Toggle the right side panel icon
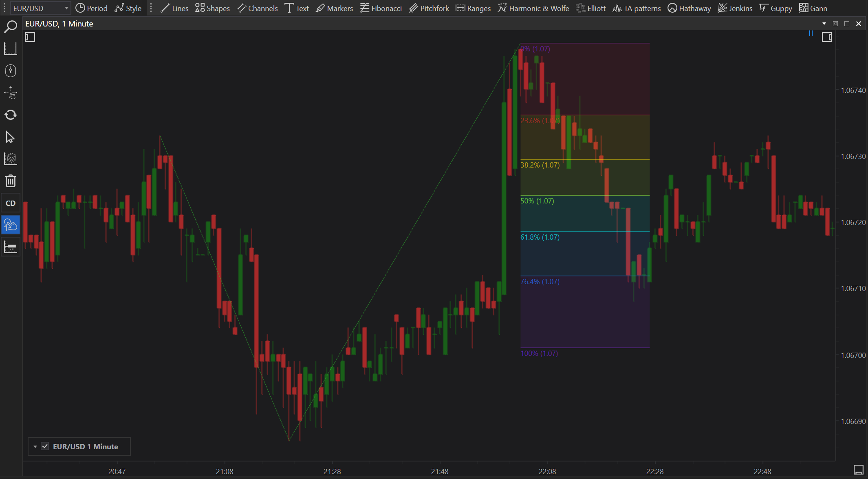868x479 pixels. click(x=826, y=38)
